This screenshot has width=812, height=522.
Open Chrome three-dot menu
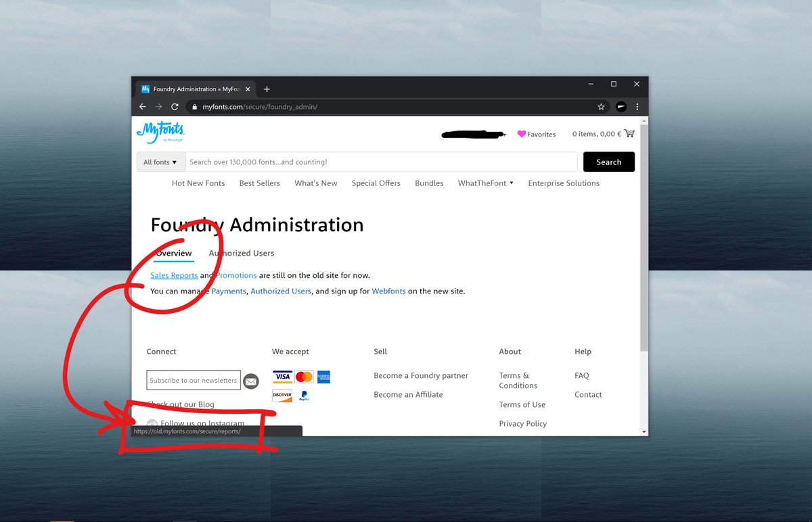point(637,107)
